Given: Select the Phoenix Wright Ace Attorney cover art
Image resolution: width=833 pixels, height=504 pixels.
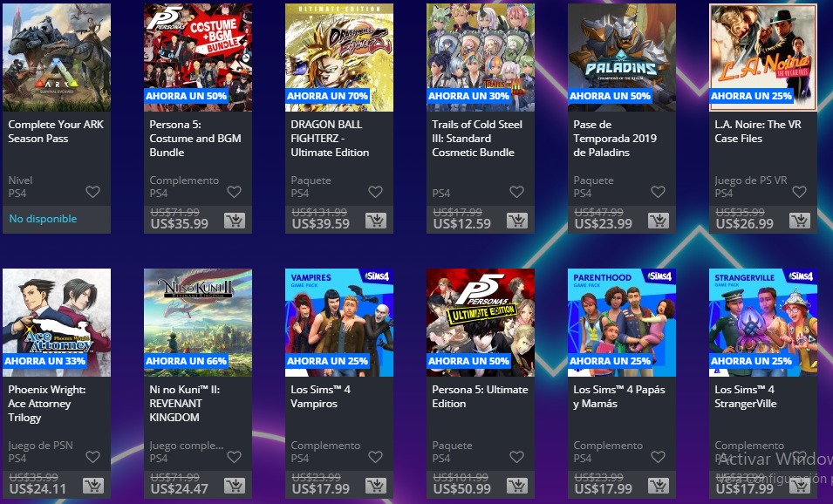Looking at the screenshot, I should point(57,323).
